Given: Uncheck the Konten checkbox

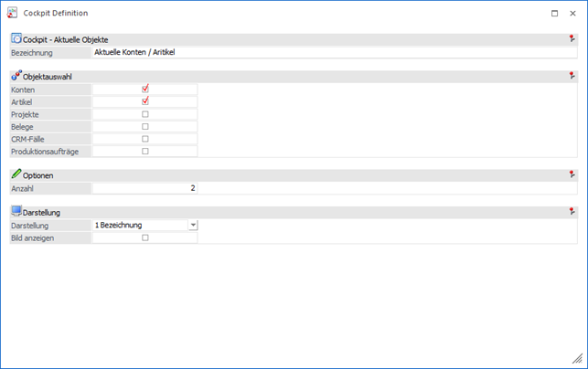Looking at the screenshot, I should pyautogui.click(x=144, y=90).
